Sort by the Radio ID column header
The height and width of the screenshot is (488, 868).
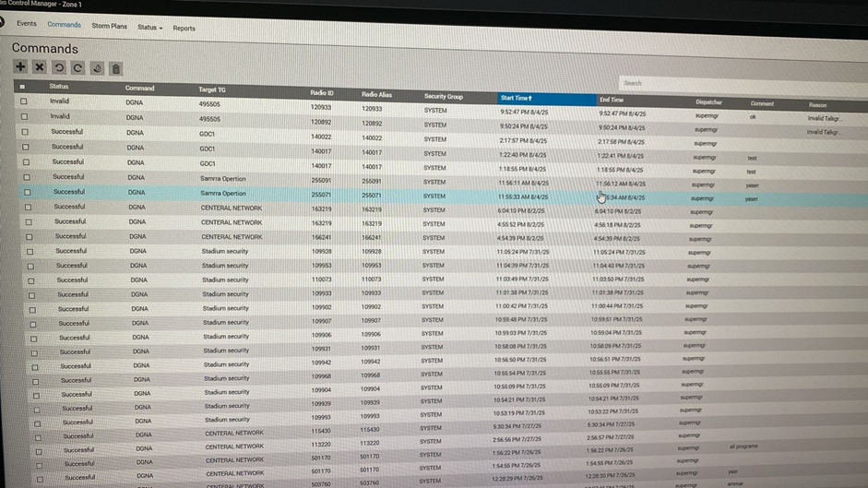[x=322, y=93]
